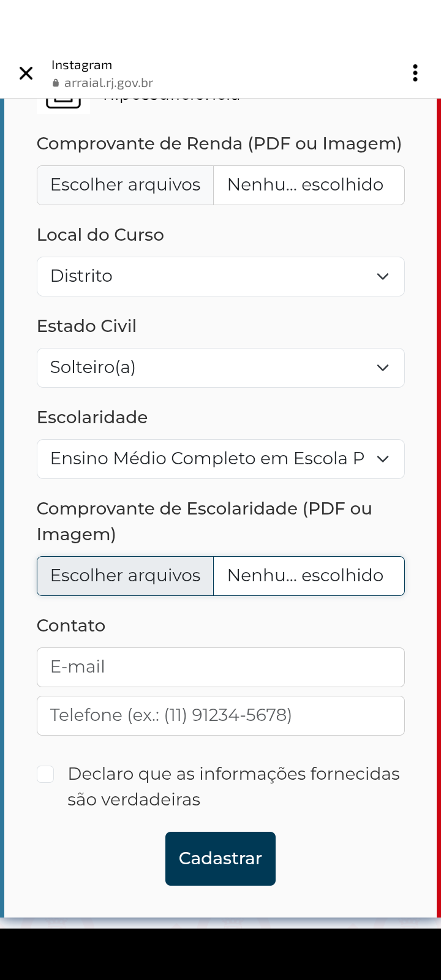Tap the arraial.rj.gov.br address text
The height and width of the screenshot is (980, 441).
108,83
